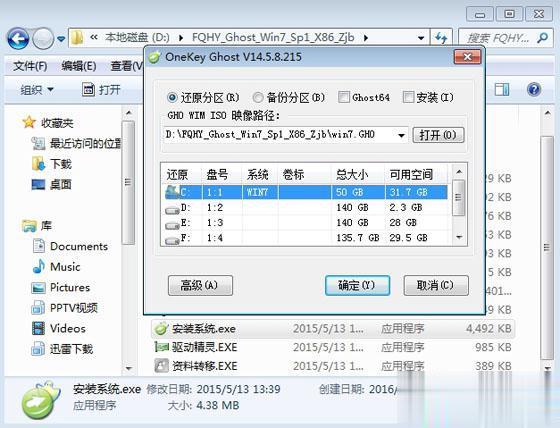Viewport: 560px width, 428px height.
Task: Click the refresh arrows icon beside address bar
Action: click(441, 38)
